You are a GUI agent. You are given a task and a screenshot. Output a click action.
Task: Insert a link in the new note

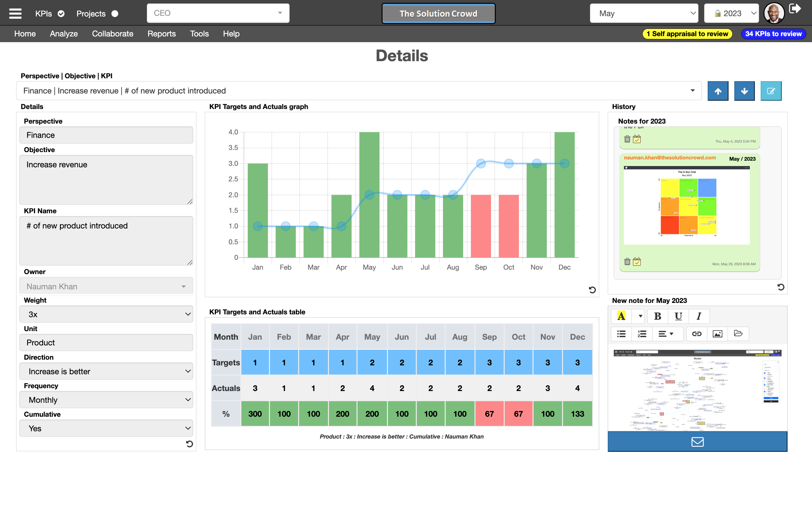[697, 334]
